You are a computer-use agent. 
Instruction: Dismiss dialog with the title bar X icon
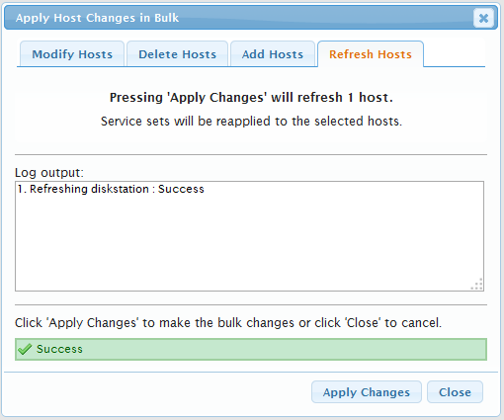pos(483,18)
